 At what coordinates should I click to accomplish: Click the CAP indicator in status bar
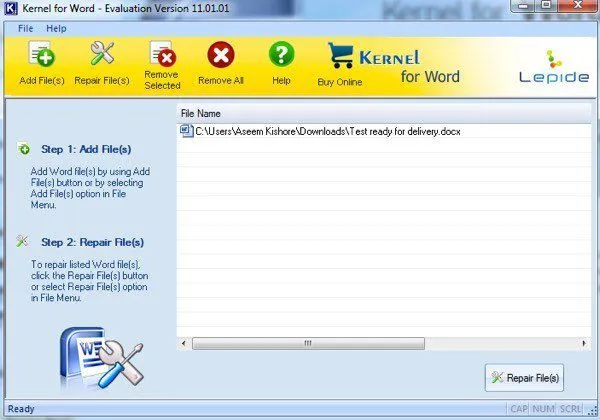(519, 409)
